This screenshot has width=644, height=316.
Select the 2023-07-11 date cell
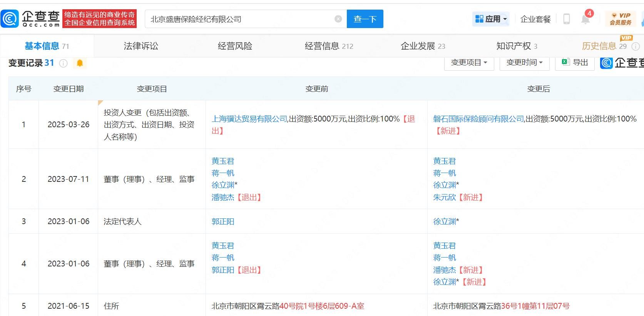pos(69,179)
